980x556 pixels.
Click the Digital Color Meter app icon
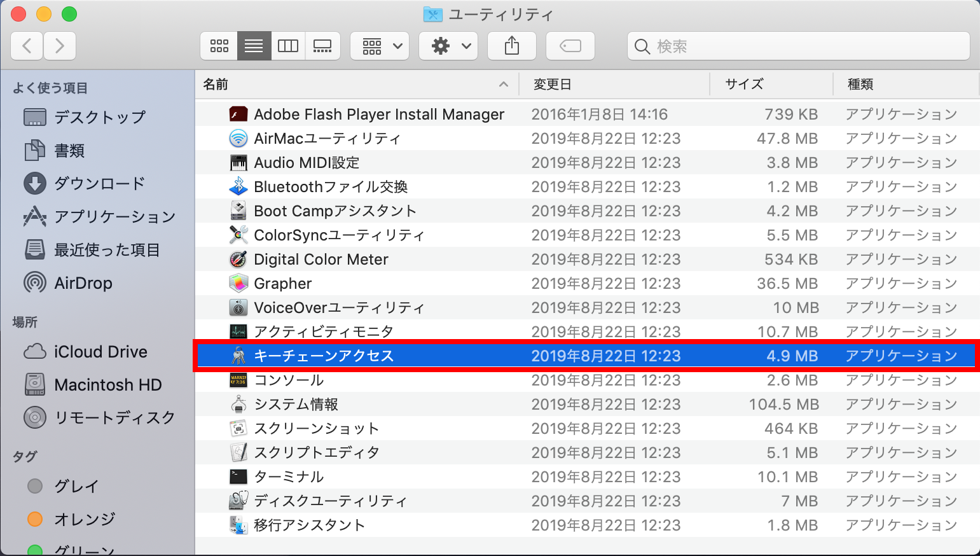(x=238, y=260)
